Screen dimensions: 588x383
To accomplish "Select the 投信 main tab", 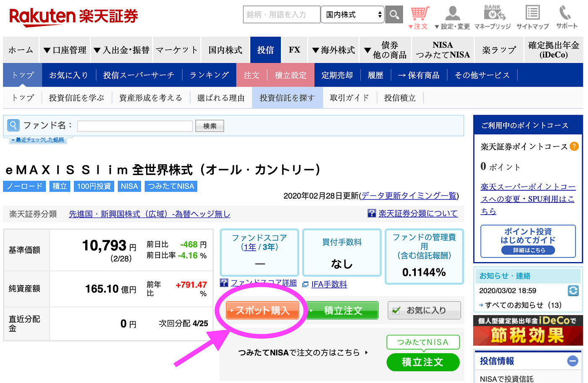I will (265, 50).
